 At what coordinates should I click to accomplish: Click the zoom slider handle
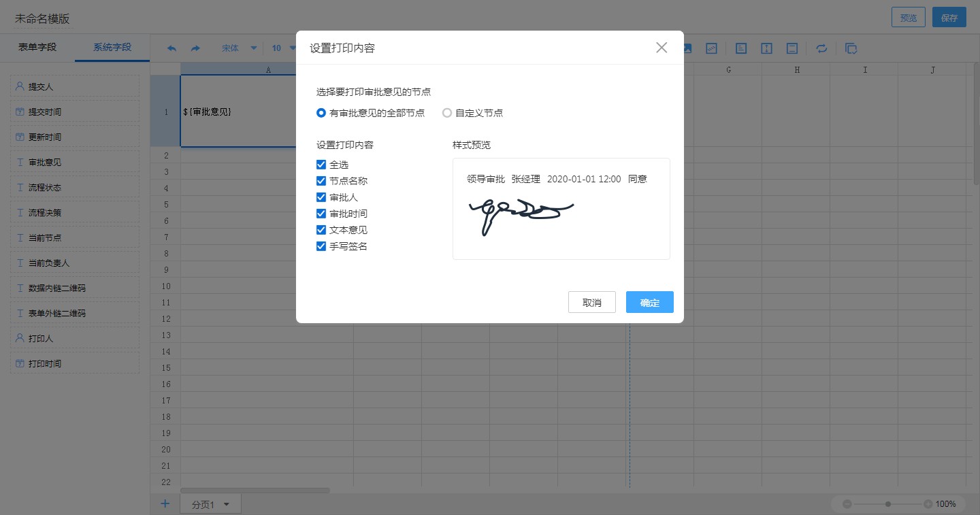point(888,504)
